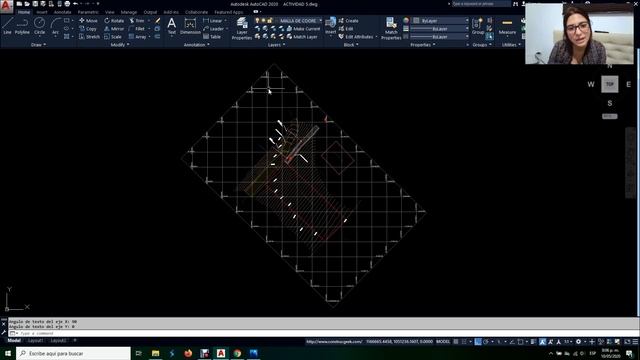Select the Dimension tool
The width and height of the screenshot is (640, 360).
click(190, 26)
